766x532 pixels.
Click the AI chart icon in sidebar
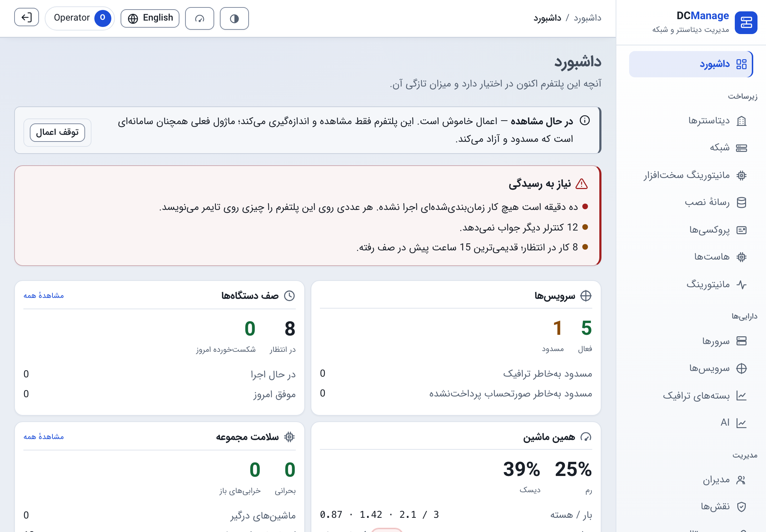click(742, 423)
